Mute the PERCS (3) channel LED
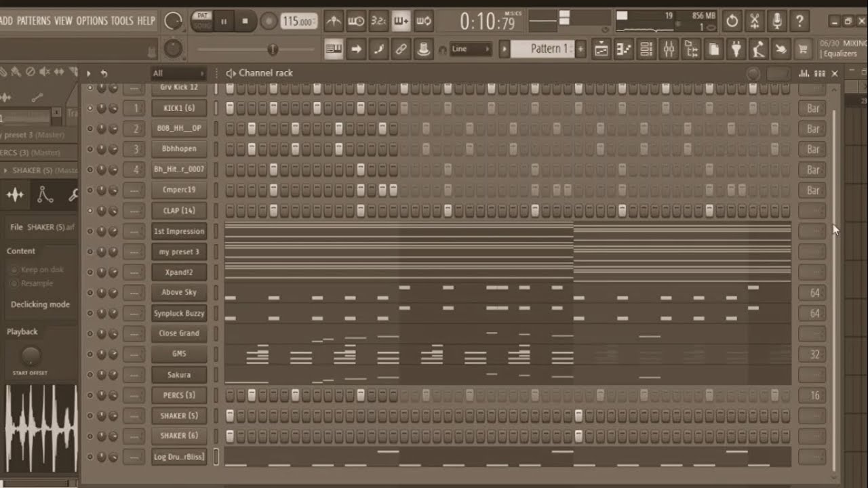Screen dimensions: 868x488 click(x=90, y=395)
